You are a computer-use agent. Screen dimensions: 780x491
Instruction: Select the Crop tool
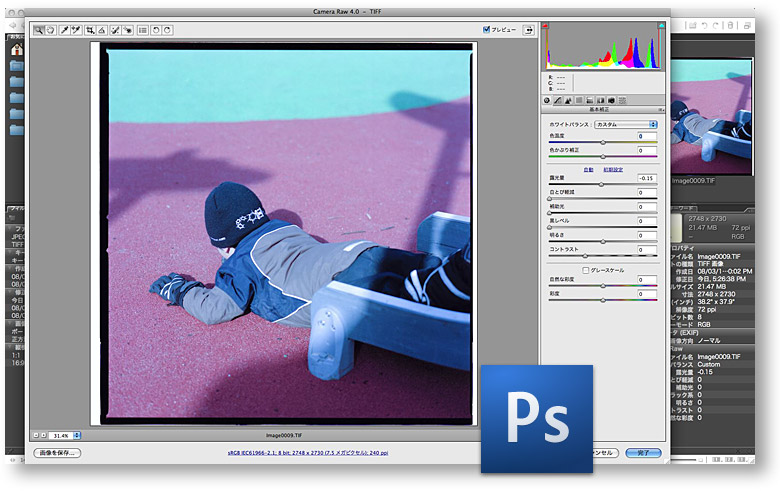pos(91,31)
